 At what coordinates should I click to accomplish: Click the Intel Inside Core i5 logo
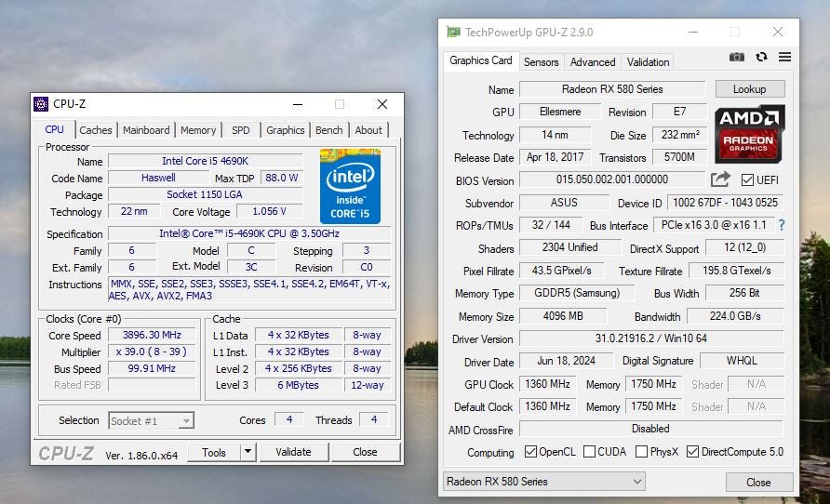click(x=350, y=186)
